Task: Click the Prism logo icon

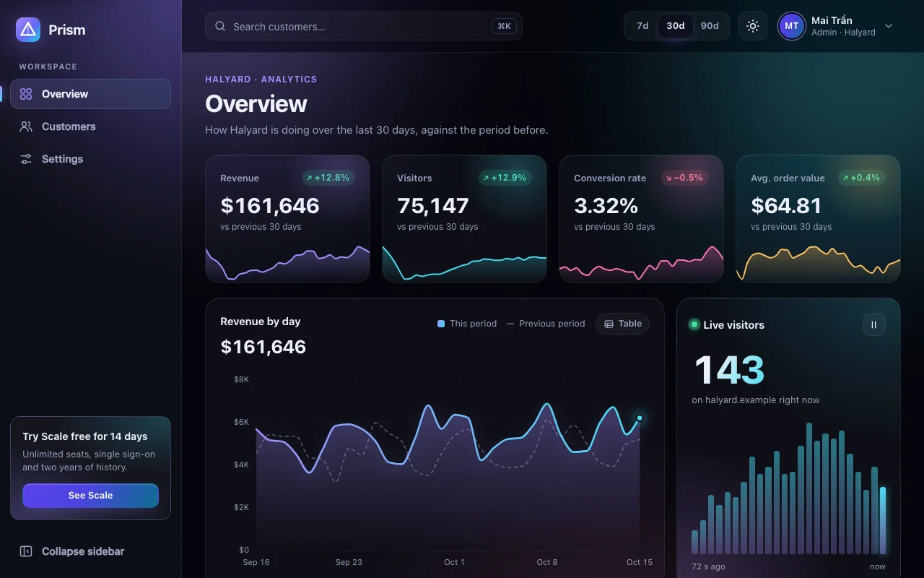Action: pos(28,30)
